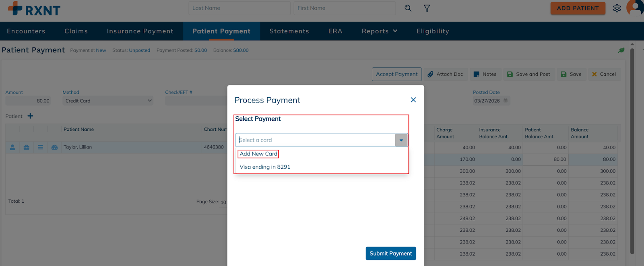Click the plus icon beside Patient
The height and width of the screenshot is (266, 644).
point(31,116)
